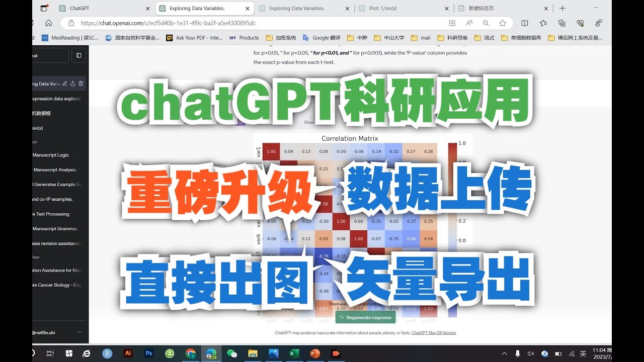
Task: Open Task View on the taskbar
Action: [x=50, y=353]
